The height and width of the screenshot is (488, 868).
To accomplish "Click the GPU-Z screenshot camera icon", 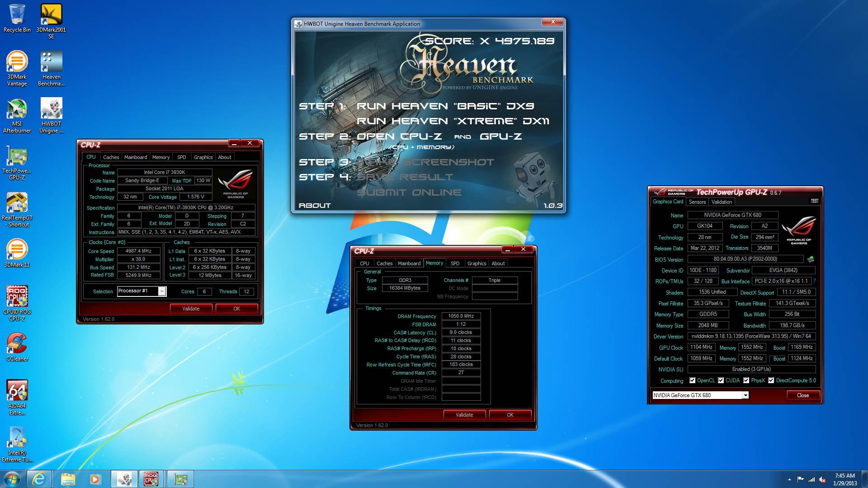I will click(x=814, y=201).
